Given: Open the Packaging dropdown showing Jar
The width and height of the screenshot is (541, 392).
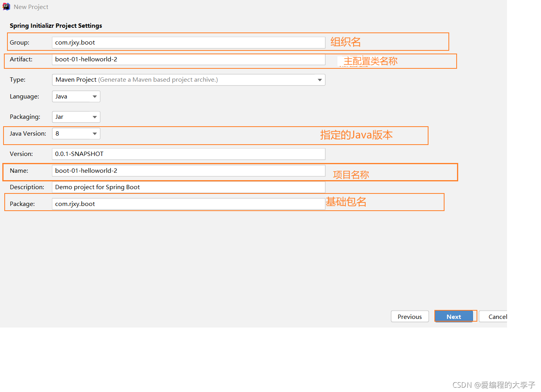Looking at the screenshot, I should [x=76, y=117].
